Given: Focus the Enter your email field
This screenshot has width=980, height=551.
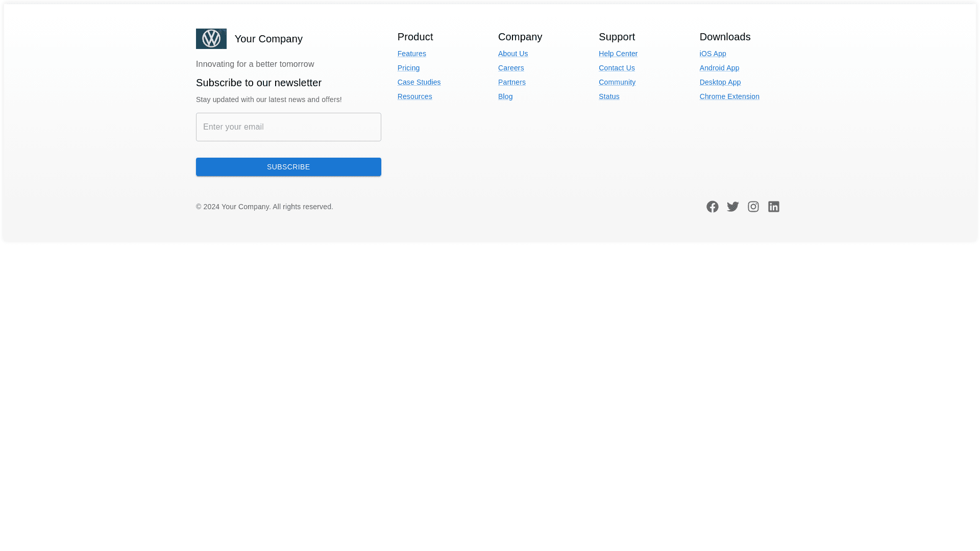Looking at the screenshot, I should click(288, 127).
